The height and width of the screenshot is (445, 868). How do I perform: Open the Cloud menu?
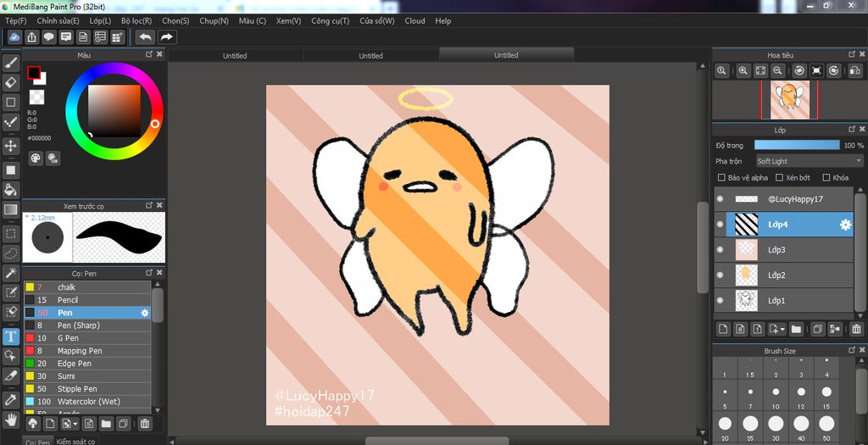(x=415, y=20)
